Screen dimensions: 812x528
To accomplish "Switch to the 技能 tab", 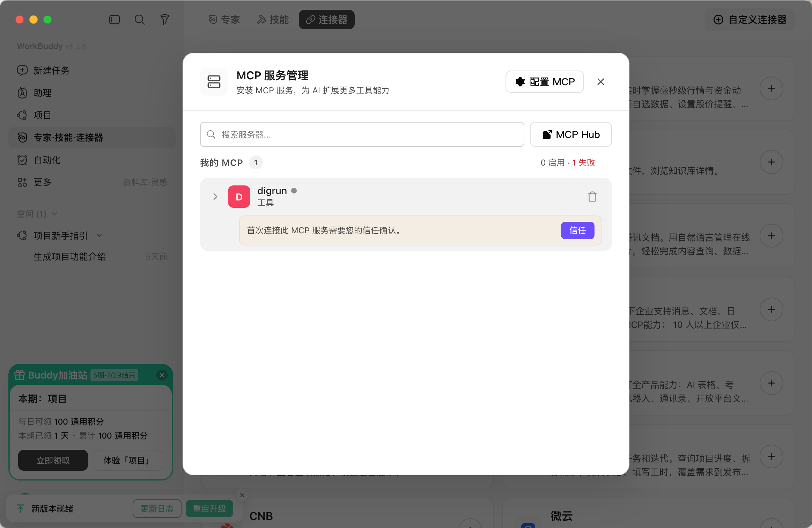I will [273, 20].
